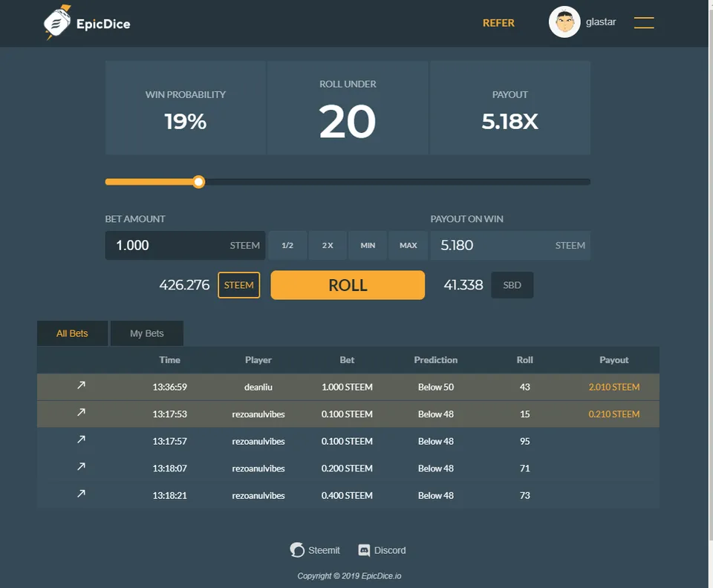Click the Steemit footer link text

click(x=324, y=550)
